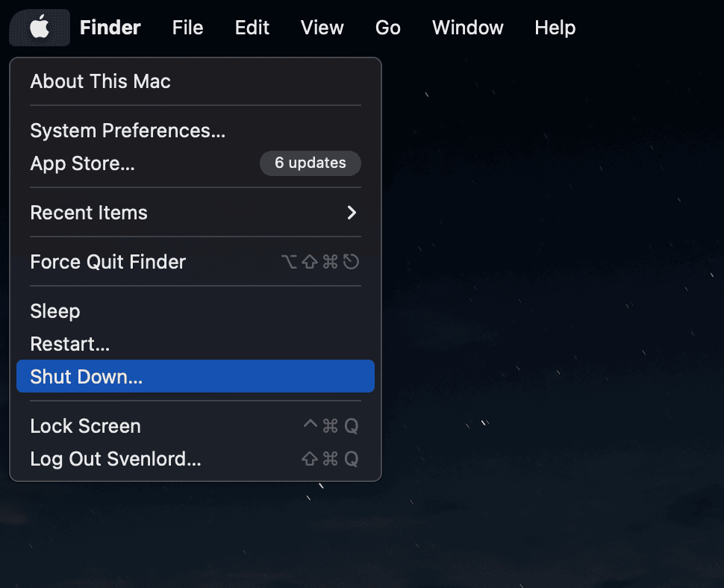Select Lock Screen
724x588 pixels.
pos(85,426)
